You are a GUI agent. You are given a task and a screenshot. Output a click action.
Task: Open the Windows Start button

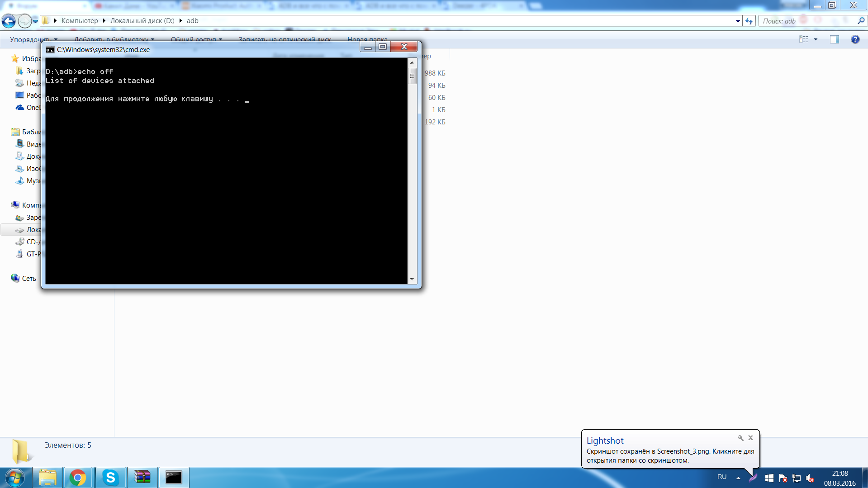tap(15, 478)
